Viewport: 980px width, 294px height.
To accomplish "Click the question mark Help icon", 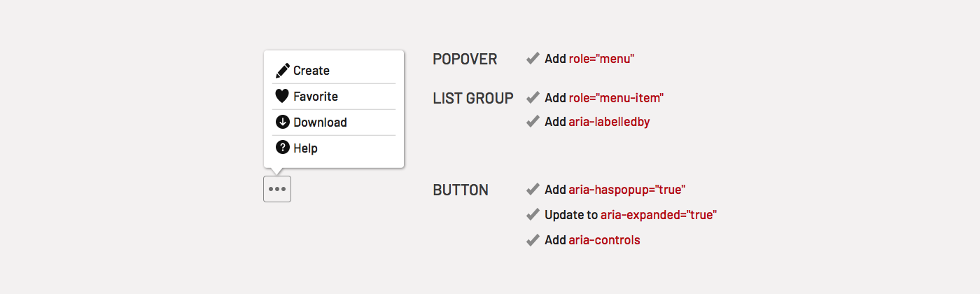I will point(282,147).
